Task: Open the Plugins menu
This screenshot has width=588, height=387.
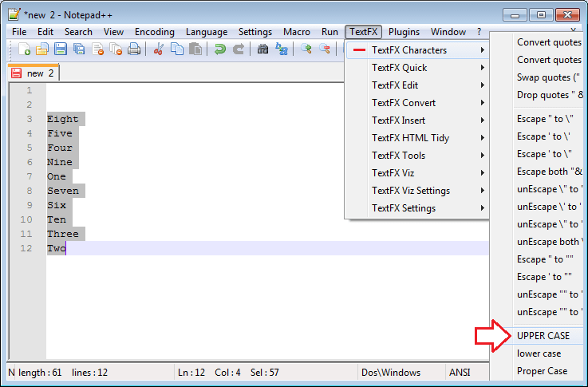Action: point(404,32)
